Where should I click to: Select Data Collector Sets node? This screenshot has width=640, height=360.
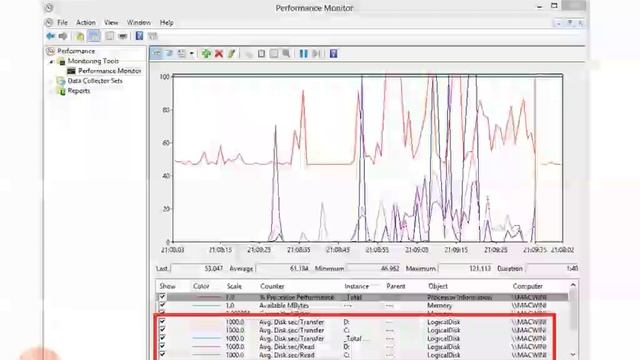(95, 81)
